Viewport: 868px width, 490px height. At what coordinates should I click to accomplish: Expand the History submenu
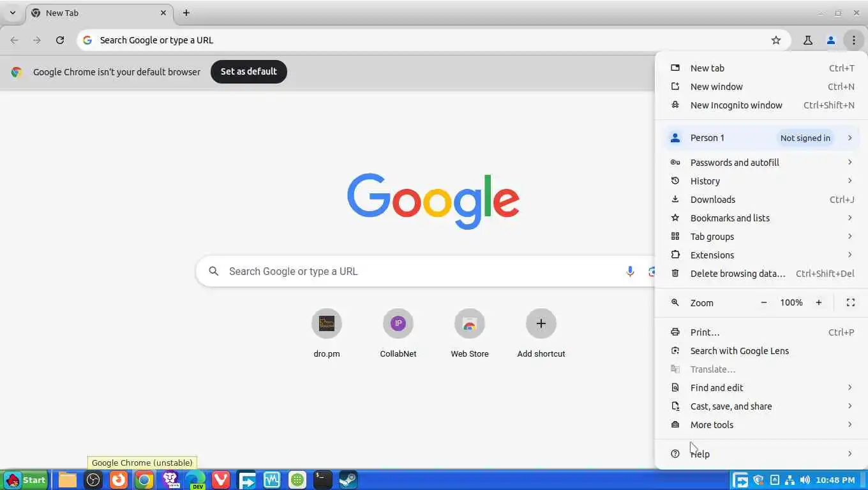(x=761, y=181)
